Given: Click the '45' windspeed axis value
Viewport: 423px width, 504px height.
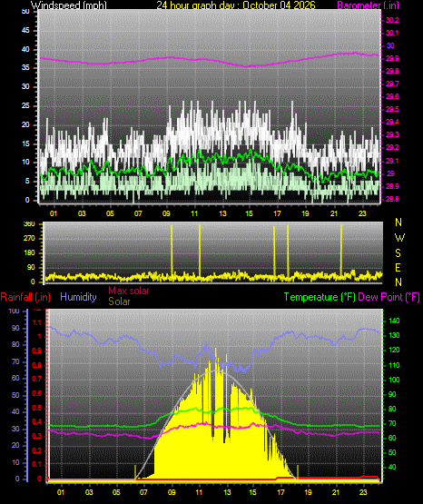Looking at the screenshot, I should pos(25,31).
